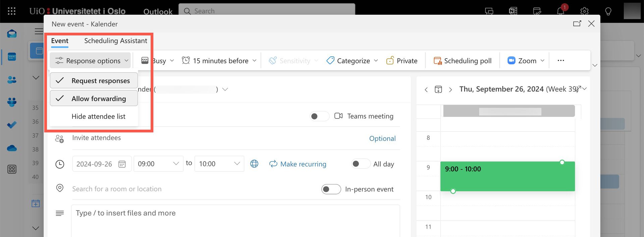Open more options ellipsis in toolbar
This screenshot has height=237, width=644.
click(561, 61)
